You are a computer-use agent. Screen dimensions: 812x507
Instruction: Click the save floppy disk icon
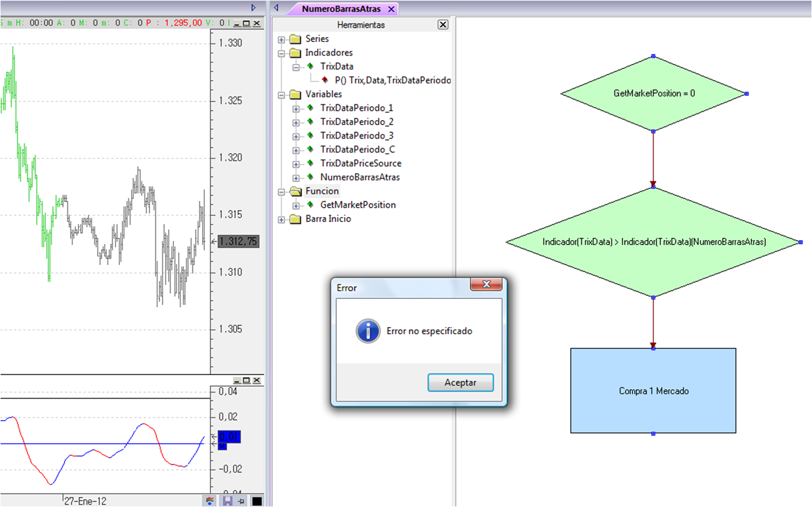[x=227, y=501]
